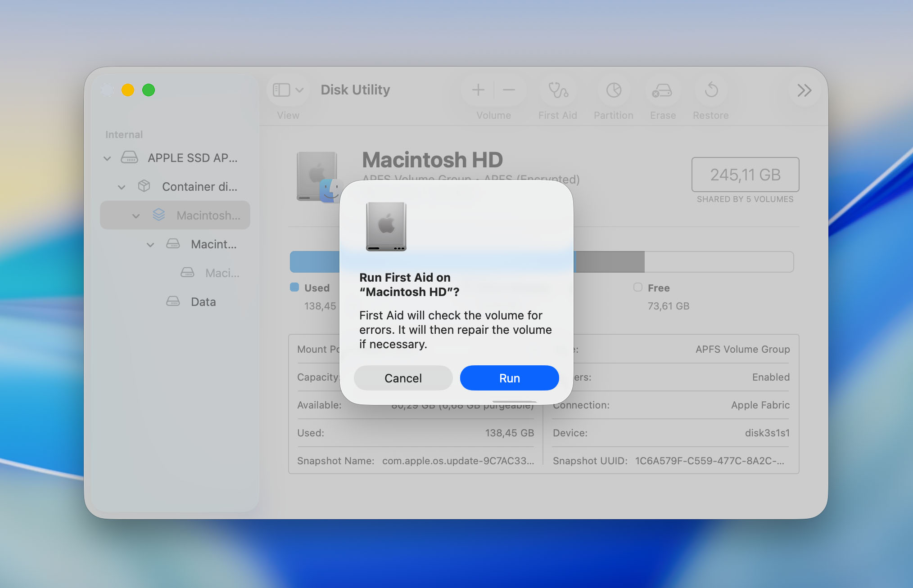Click Run to start First Aid
The image size is (913, 588).
tap(510, 378)
